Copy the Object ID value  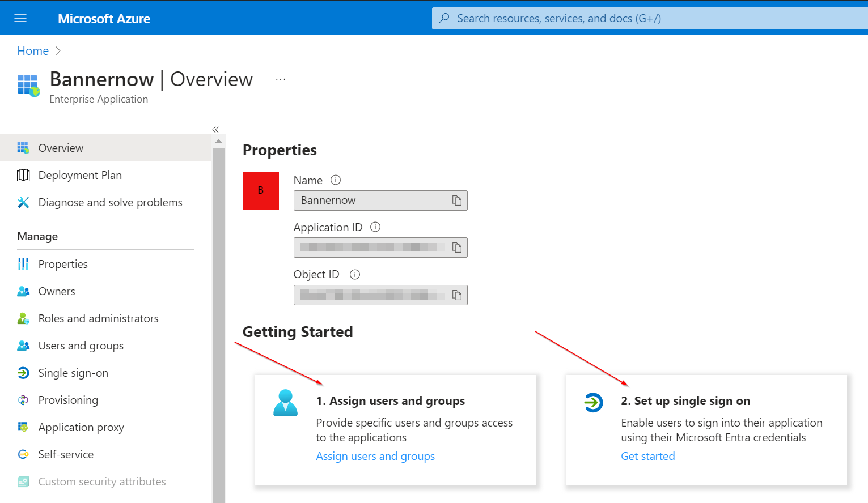[457, 295]
